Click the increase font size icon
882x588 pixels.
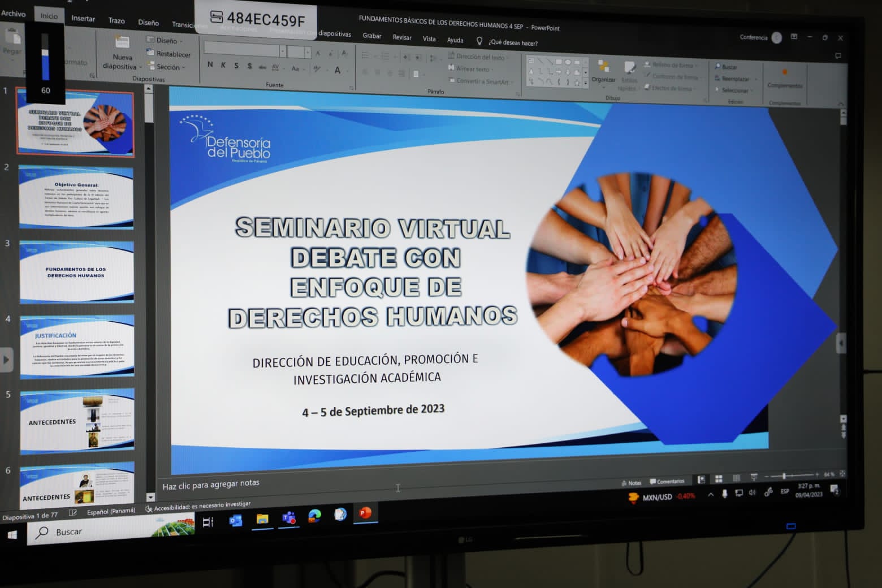click(318, 53)
